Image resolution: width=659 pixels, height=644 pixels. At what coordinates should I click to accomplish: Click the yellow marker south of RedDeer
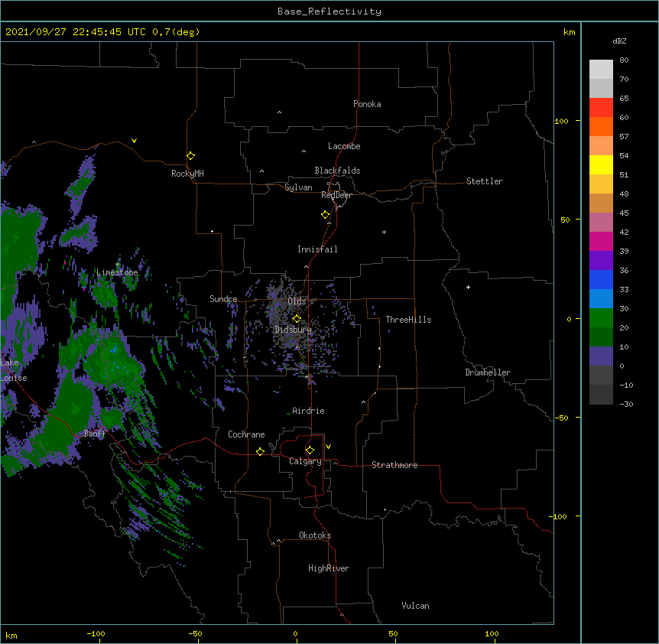(x=325, y=215)
